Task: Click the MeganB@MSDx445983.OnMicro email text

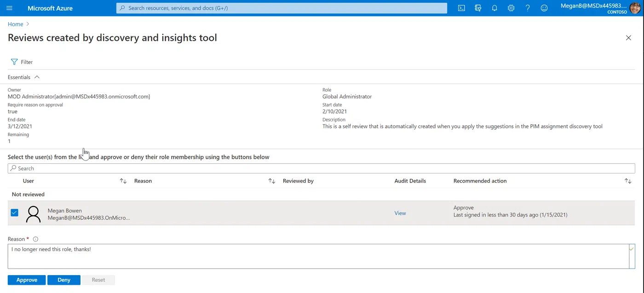Action: coord(89,218)
